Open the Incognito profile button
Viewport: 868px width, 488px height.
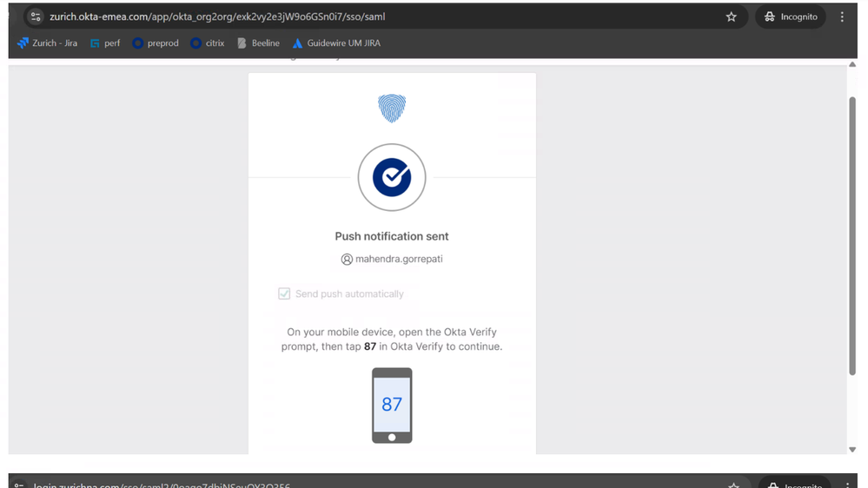tap(791, 16)
